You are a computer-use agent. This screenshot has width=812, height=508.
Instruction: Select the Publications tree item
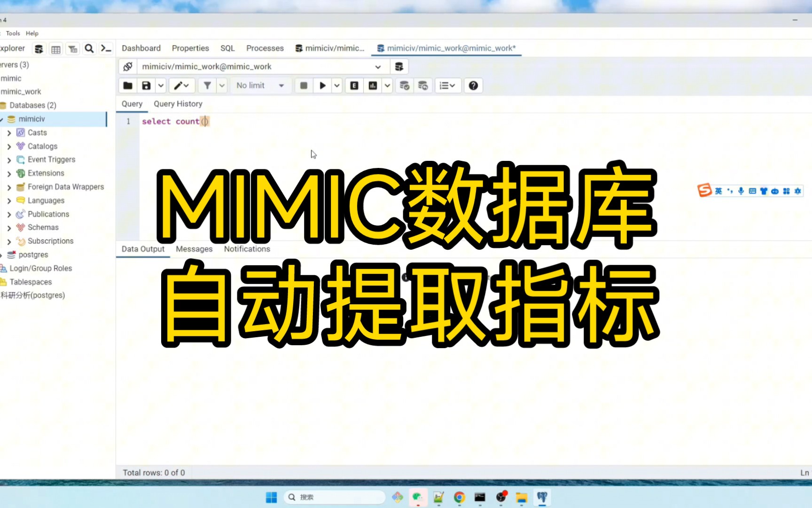[x=48, y=214]
